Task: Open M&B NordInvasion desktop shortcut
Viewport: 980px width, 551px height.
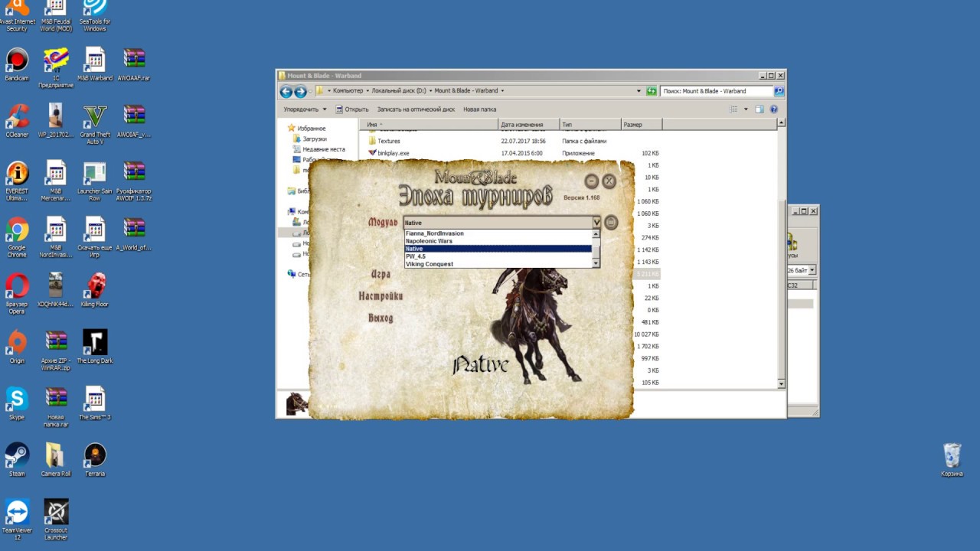Action: pos(56,237)
